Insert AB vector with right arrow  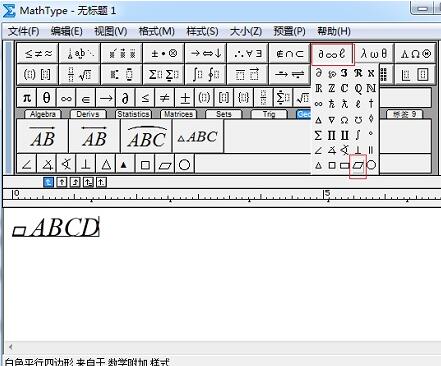[43, 136]
